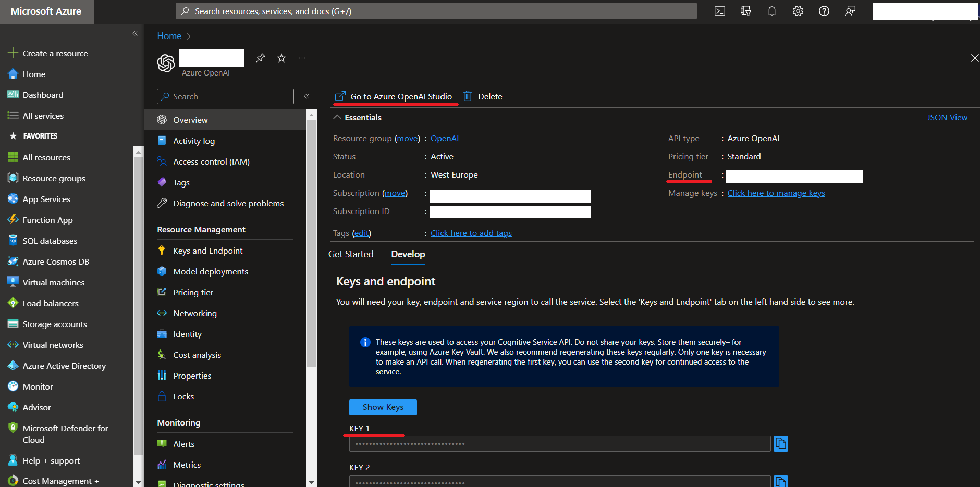980x487 pixels.
Task: Focus the resource menu Search box
Action: click(225, 96)
